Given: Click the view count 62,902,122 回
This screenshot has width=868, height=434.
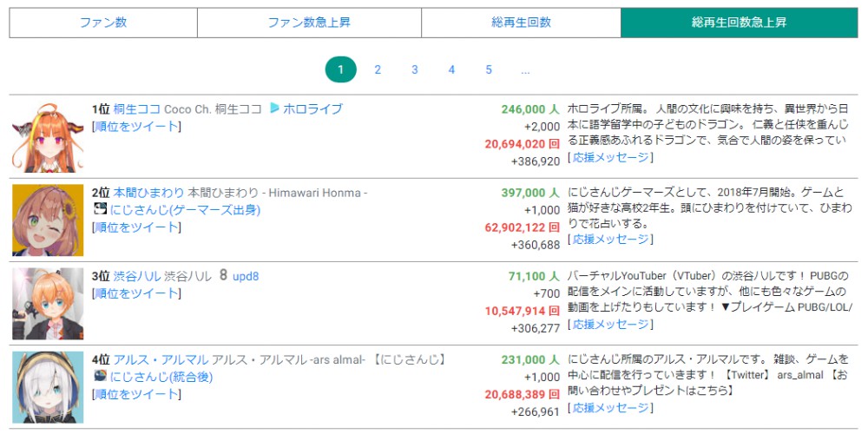Looking at the screenshot, I should click(522, 227).
